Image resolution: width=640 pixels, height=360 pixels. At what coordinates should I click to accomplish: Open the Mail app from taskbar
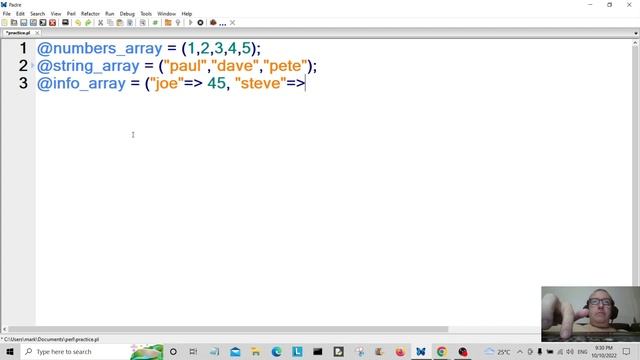click(x=235, y=351)
